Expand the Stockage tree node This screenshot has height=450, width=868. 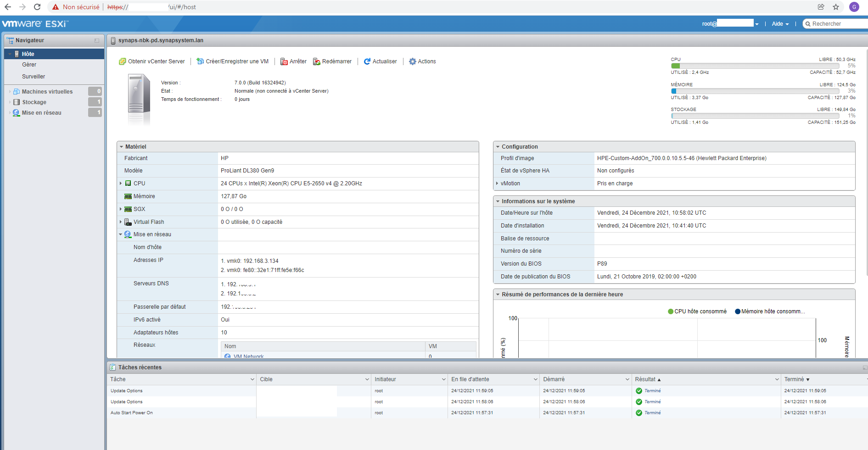click(x=10, y=102)
